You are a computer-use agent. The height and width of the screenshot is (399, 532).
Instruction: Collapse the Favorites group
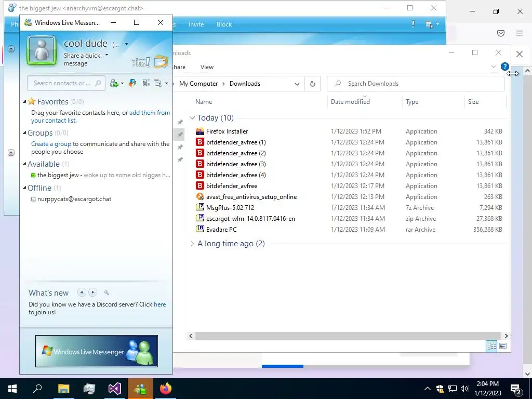click(24, 101)
